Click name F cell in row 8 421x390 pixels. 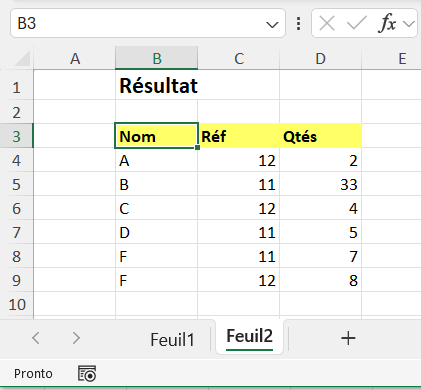click(x=157, y=256)
